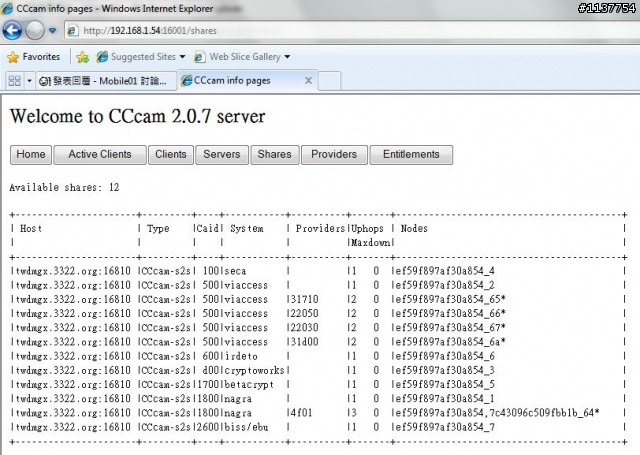Click the System column header

[x=247, y=229]
